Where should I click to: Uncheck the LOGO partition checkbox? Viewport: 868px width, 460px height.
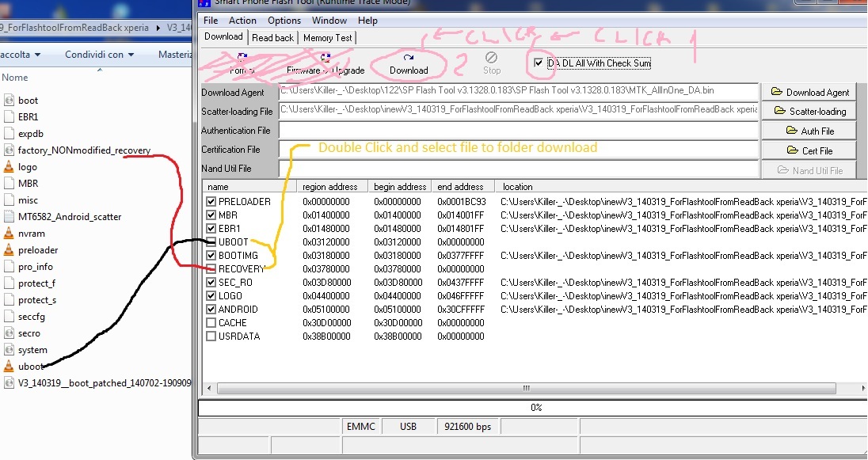coord(211,295)
